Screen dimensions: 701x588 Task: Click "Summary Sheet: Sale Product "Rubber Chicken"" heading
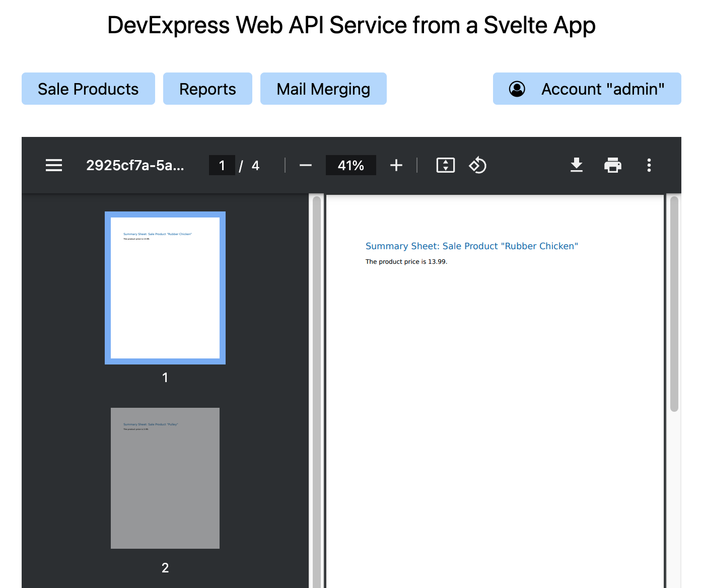click(x=472, y=246)
